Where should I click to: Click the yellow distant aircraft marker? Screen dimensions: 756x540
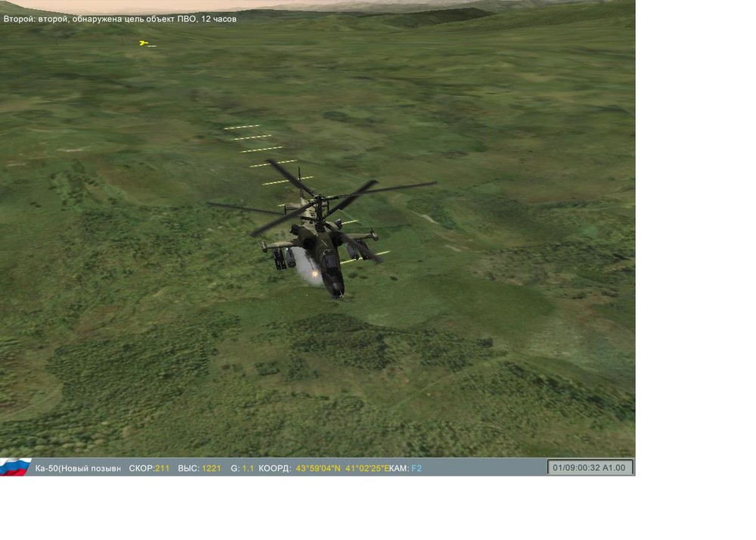pos(144,43)
